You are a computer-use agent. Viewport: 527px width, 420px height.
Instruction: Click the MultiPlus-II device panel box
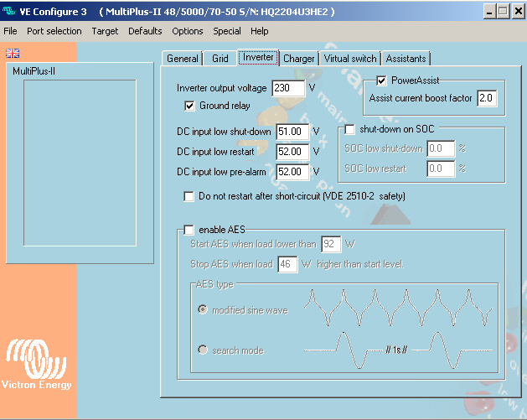coord(80,163)
